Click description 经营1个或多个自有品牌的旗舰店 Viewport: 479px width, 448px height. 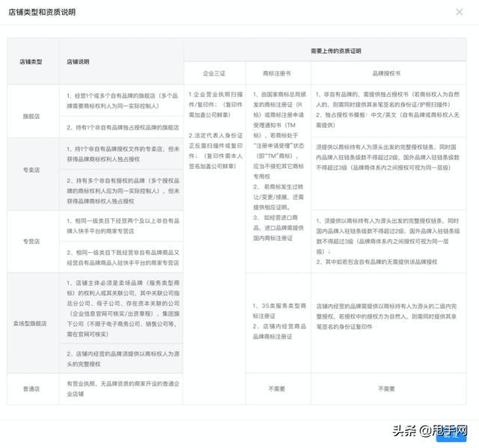[x=122, y=101]
